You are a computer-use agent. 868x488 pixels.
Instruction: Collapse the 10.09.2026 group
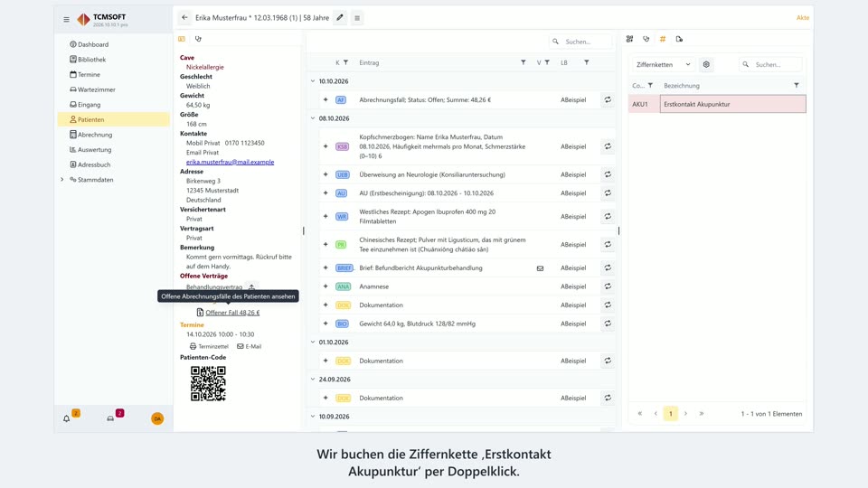[x=313, y=416]
